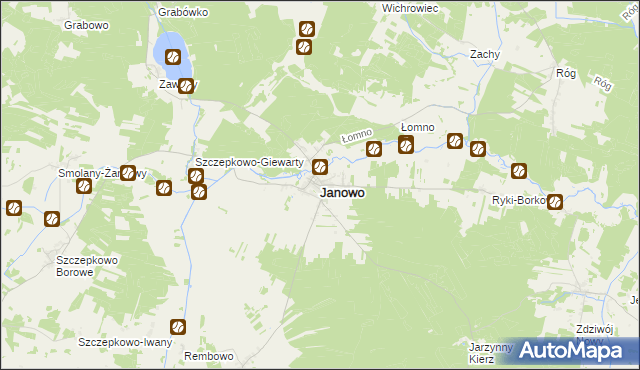Click the Grabowo village label
The width and height of the screenshot is (640, 370).
pos(87,25)
